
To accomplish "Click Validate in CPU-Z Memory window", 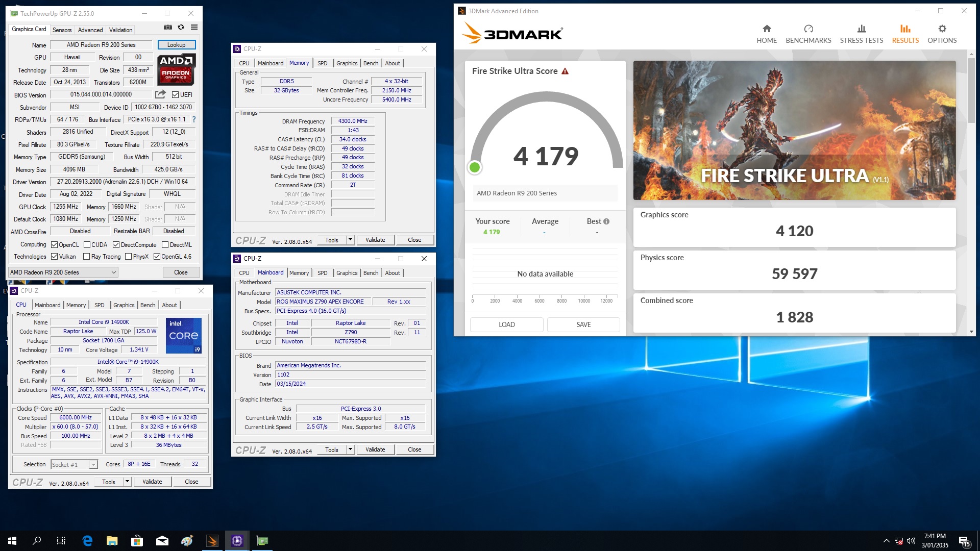I will click(375, 240).
